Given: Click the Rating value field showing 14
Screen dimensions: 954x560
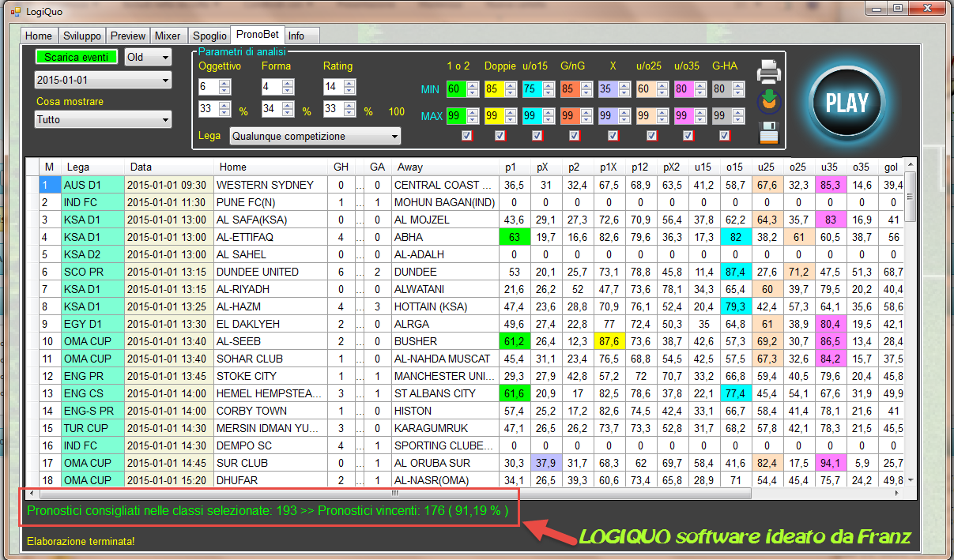Looking at the screenshot, I should click(x=333, y=86).
